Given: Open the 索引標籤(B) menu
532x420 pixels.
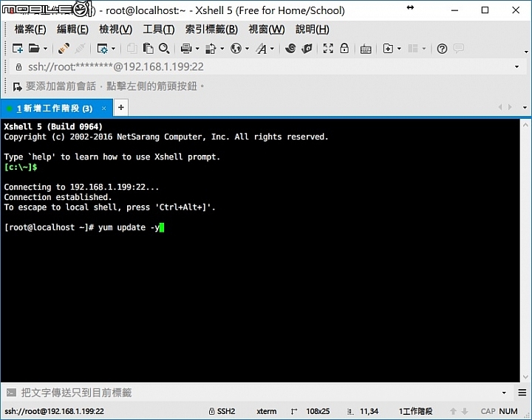Looking at the screenshot, I should 211,29.
